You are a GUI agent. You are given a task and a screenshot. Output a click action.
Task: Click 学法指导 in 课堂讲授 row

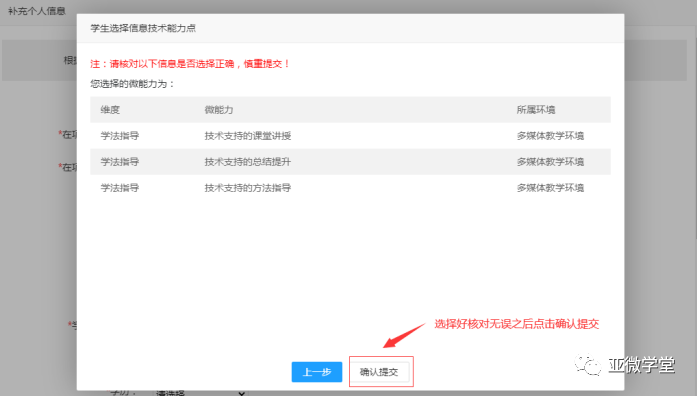pos(120,136)
